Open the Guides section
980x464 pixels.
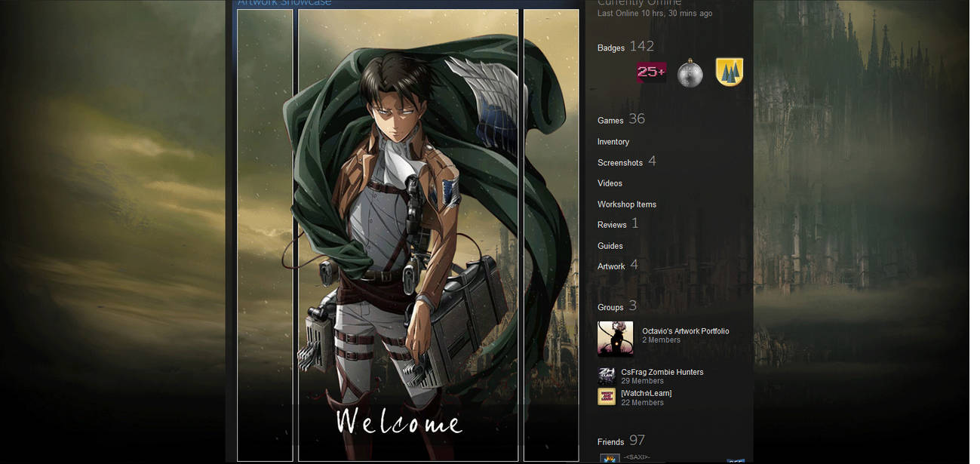(x=610, y=246)
